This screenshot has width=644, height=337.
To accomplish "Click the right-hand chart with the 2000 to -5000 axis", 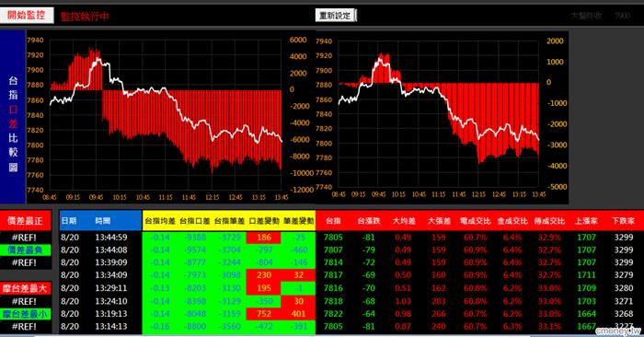I will click(x=442, y=117).
